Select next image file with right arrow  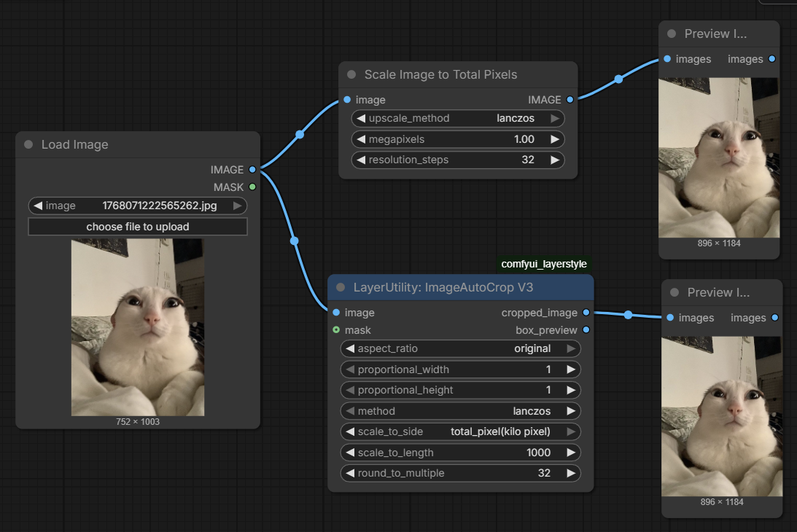238,206
